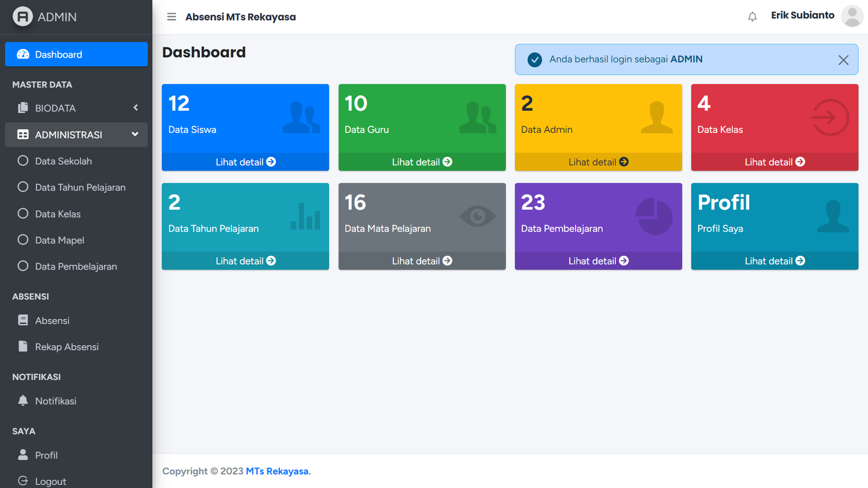
Task: Select Data Sekolah in the sidebar
Action: [x=63, y=161]
